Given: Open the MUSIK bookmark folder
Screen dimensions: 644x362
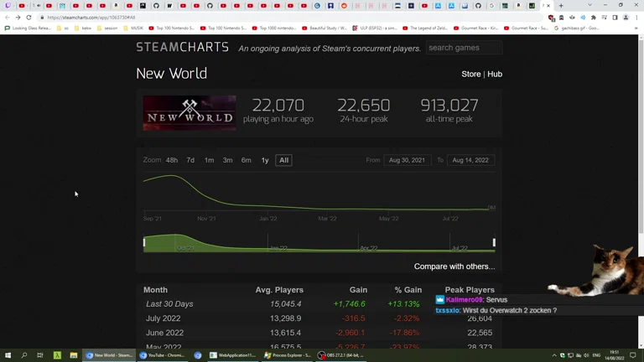Looking at the screenshot, I should tap(134, 28).
